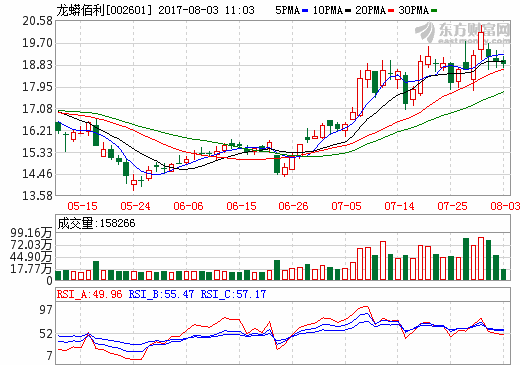Click the 05-15 date label
This screenshot has height=365, width=520.
[82, 206]
